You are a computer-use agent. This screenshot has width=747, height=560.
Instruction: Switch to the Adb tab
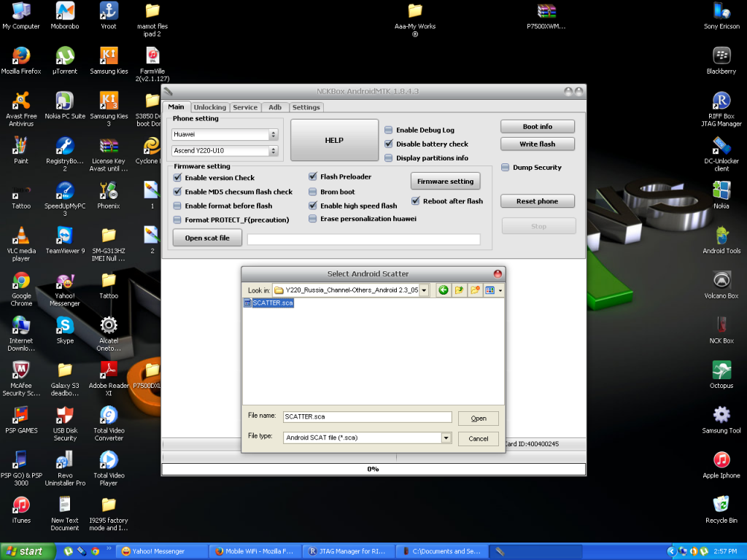pos(275,107)
